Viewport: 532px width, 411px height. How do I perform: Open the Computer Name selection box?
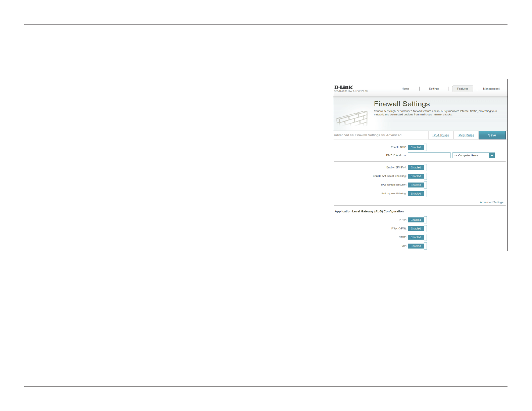click(474, 155)
